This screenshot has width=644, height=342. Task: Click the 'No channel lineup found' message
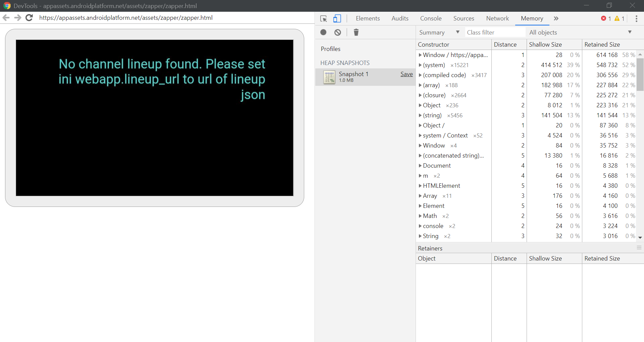(x=162, y=79)
